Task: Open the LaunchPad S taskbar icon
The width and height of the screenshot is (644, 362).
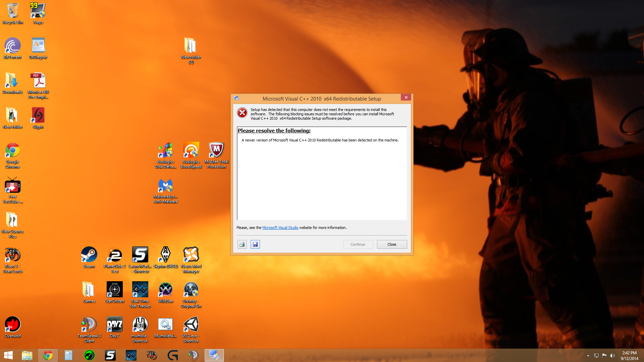Action: 110,355
